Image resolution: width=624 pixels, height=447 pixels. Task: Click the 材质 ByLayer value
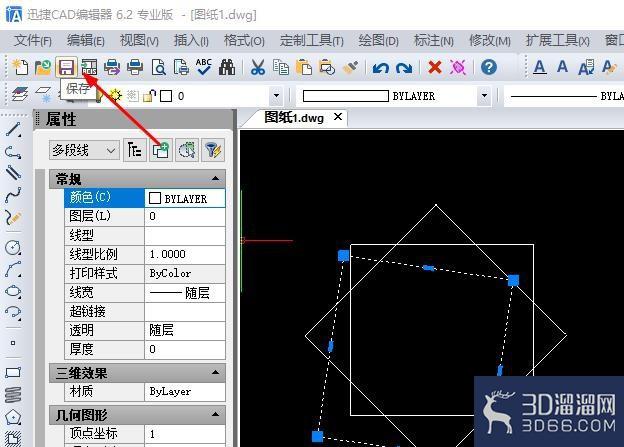tap(185, 392)
